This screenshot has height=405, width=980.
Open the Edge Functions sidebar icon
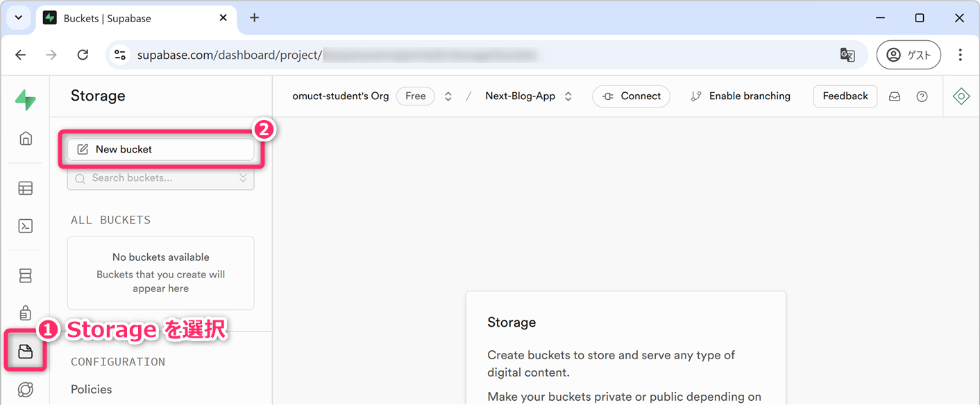point(26,389)
